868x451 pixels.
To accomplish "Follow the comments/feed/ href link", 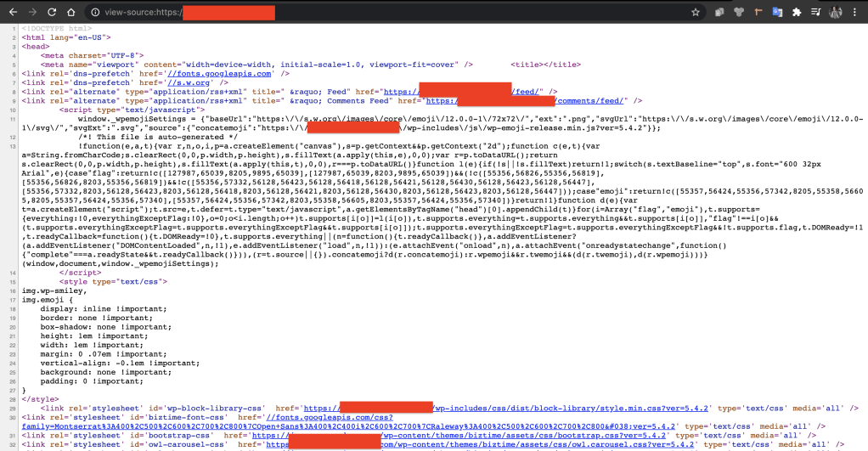I will [591, 100].
